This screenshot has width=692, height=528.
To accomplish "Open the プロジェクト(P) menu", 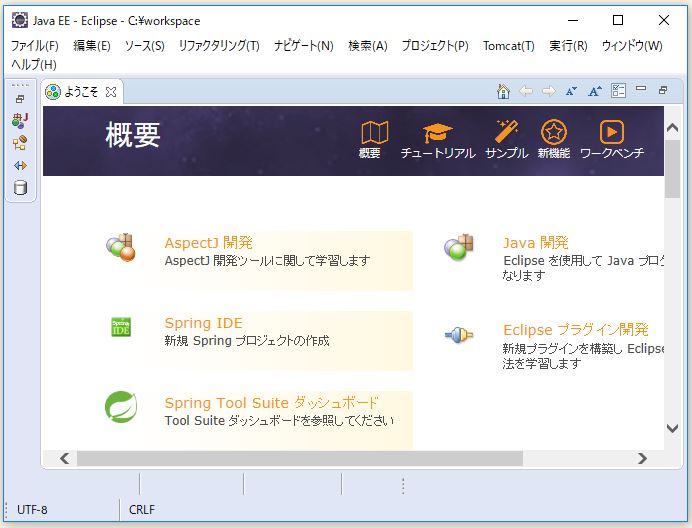I will pyautogui.click(x=435, y=45).
